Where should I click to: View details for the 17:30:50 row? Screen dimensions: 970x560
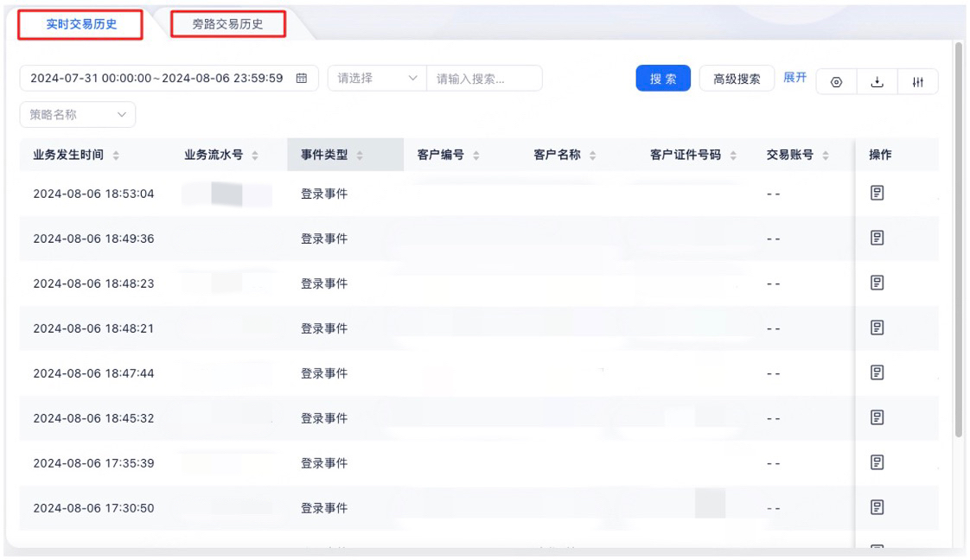877,507
